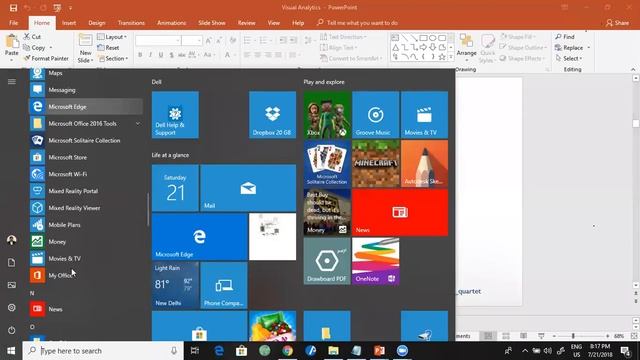Open Microsoft Edge in the app list
This screenshot has height=360, width=640.
pos(86,107)
